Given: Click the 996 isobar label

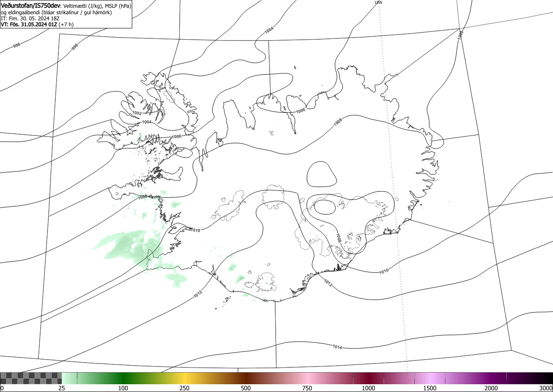Looking at the screenshot, I should [x=17, y=45].
